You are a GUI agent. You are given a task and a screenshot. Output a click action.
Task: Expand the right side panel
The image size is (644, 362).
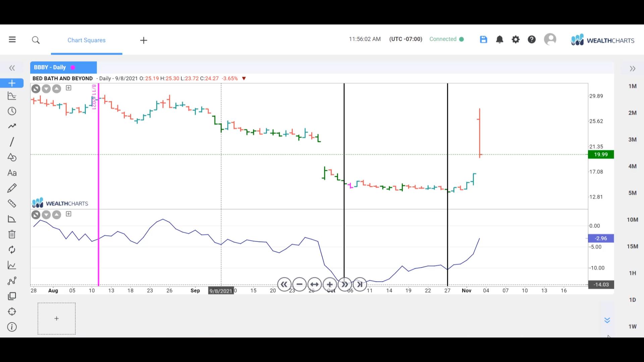click(x=633, y=69)
